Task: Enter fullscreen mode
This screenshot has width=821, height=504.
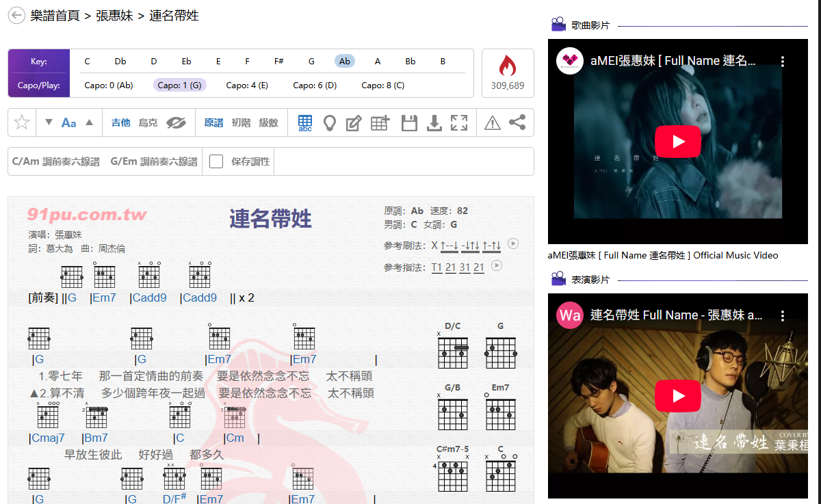Action: tap(459, 123)
